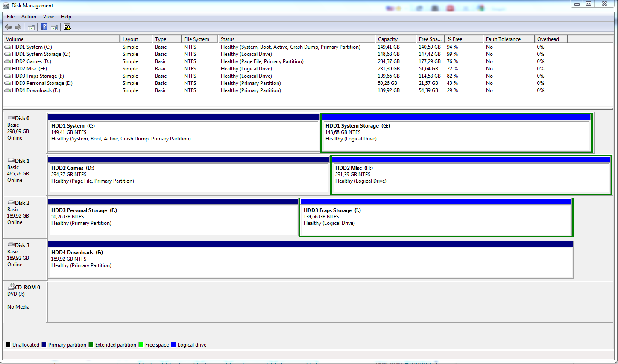This screenshot has height=364, width=618.
Task: Click the Fault Tolerance column header
Action: (x=509, y=39)
